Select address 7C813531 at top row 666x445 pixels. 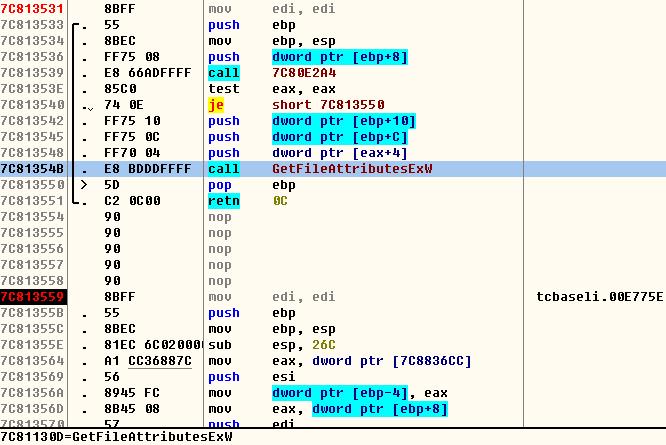click(32, 8)
